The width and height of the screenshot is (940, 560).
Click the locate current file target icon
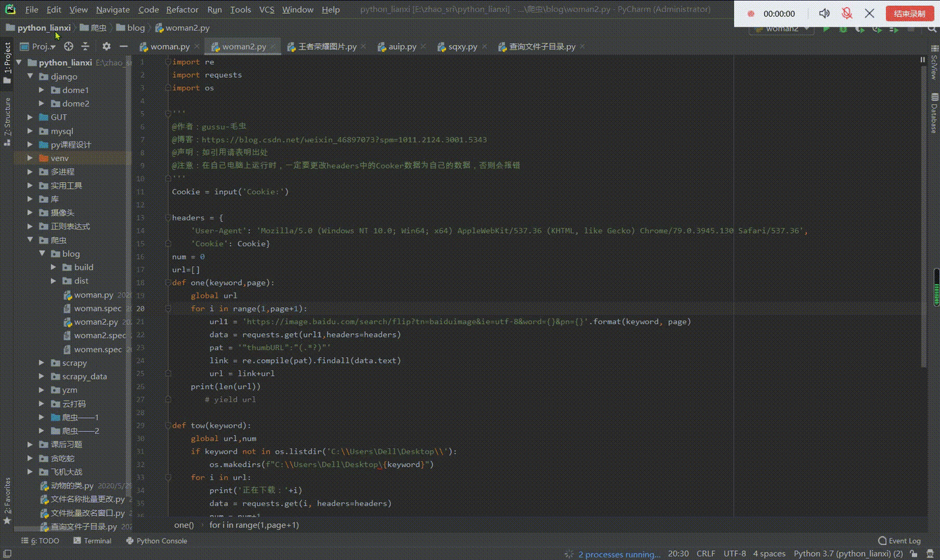pyautogui.click(x=69, y=46)
